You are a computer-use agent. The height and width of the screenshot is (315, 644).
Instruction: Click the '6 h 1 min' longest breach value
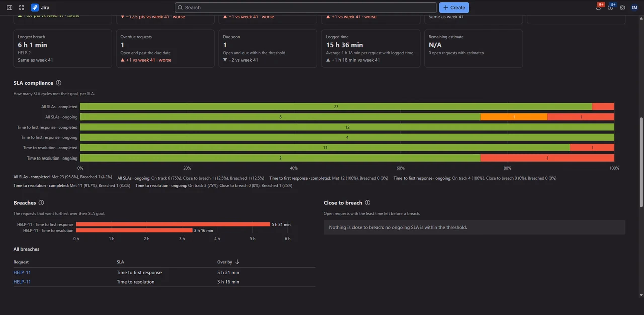click(32, 45)
